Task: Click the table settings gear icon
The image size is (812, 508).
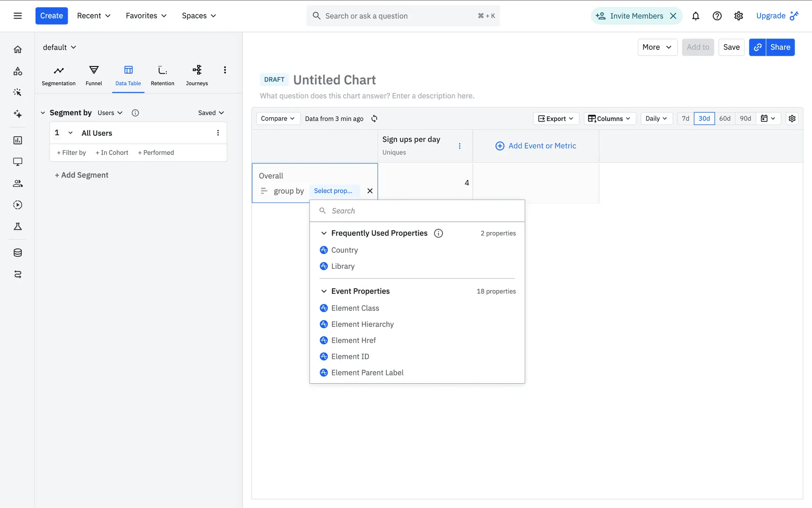Action: coord(792,119)
